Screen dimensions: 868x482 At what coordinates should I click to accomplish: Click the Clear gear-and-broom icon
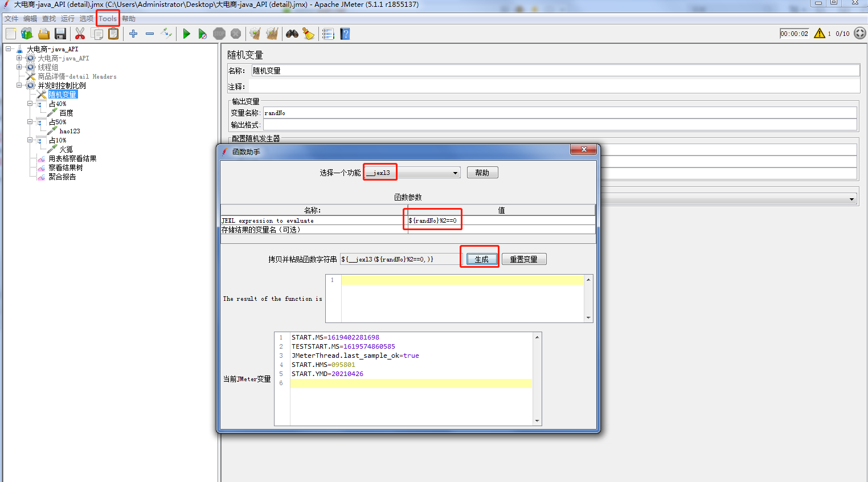[255, 34]
